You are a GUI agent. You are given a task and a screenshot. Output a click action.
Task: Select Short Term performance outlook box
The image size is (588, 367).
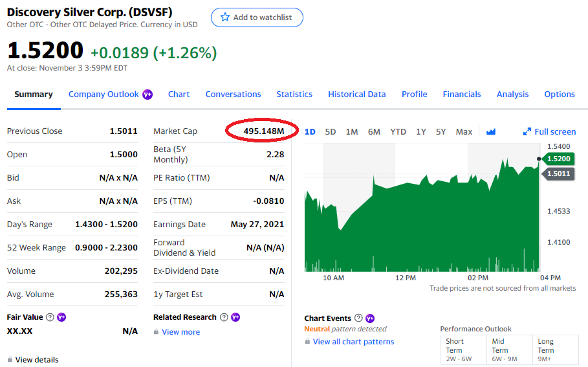[x=461, y=350]
